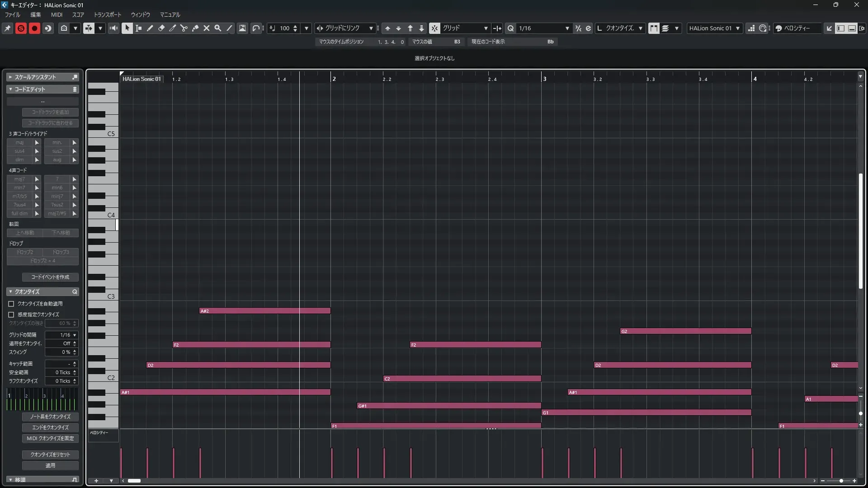Click the horizontal zoom slider handle
Image resolution: width=868 pixels, height=488 pixels.
[841, 481]
